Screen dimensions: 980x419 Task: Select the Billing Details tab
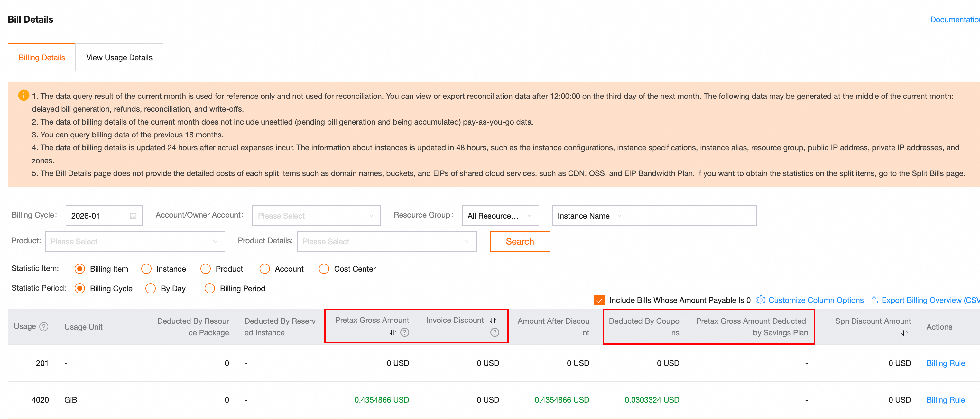coord(42,58)
